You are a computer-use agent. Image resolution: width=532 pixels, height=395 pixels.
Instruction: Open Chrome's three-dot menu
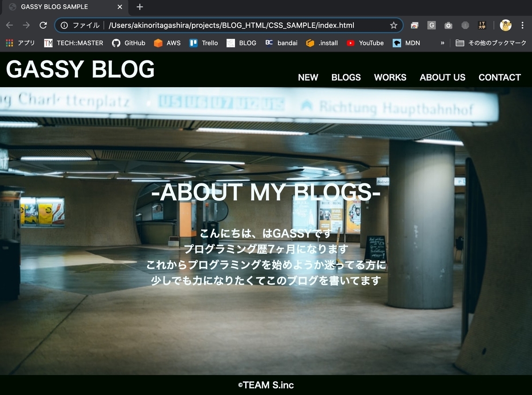(523, 25)
